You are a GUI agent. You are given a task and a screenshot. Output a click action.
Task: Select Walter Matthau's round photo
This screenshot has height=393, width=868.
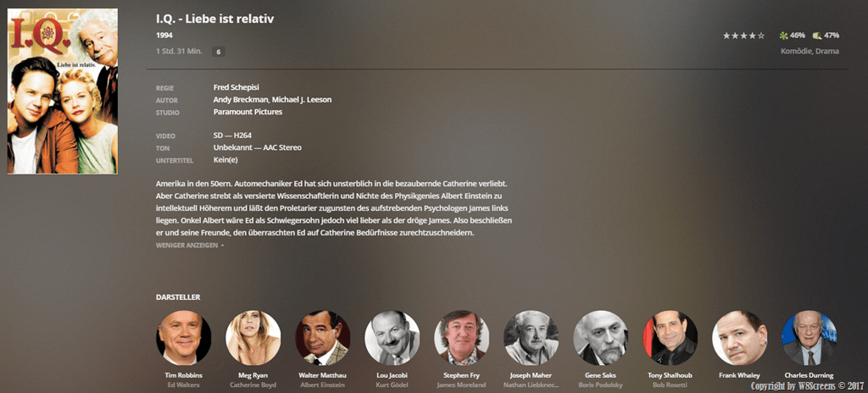pos(323,338)
